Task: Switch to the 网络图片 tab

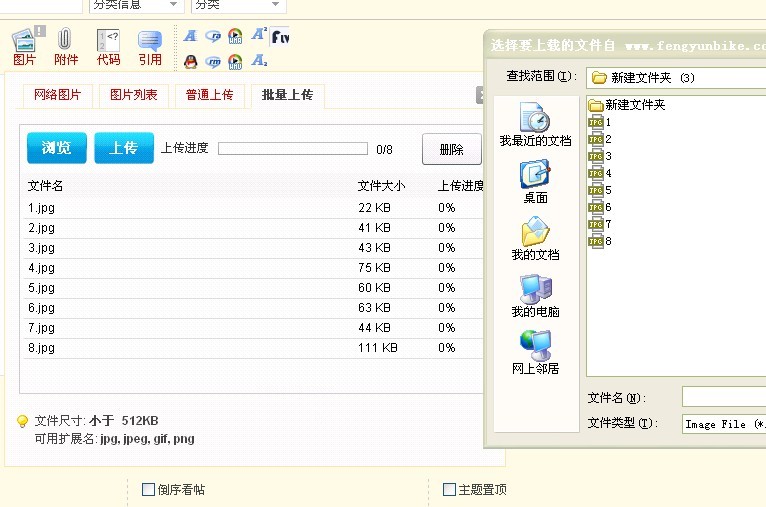Action: point(57,95)
